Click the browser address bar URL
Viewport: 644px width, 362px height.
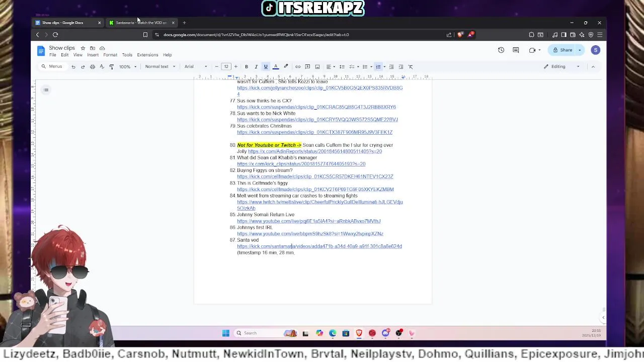(x=256, y=35)
